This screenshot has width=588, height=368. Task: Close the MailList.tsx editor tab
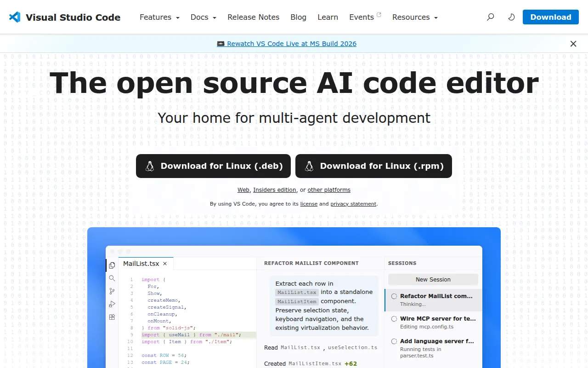(x=165, y=264)
